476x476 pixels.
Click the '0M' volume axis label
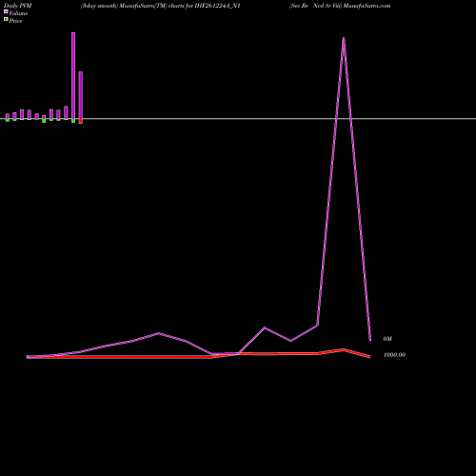point(387,339)
